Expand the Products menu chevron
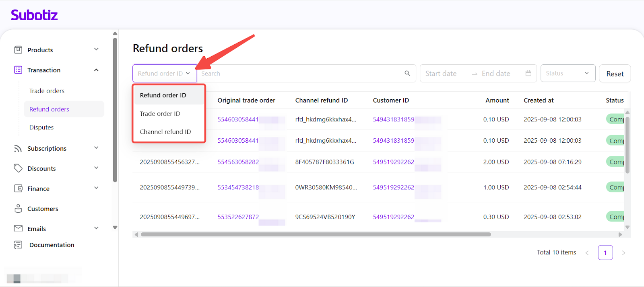 click(96, 49)
